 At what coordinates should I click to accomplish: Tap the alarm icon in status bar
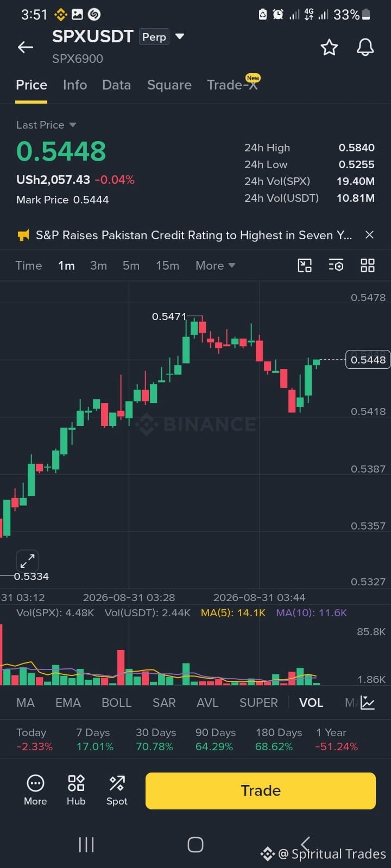click(278, 15)
